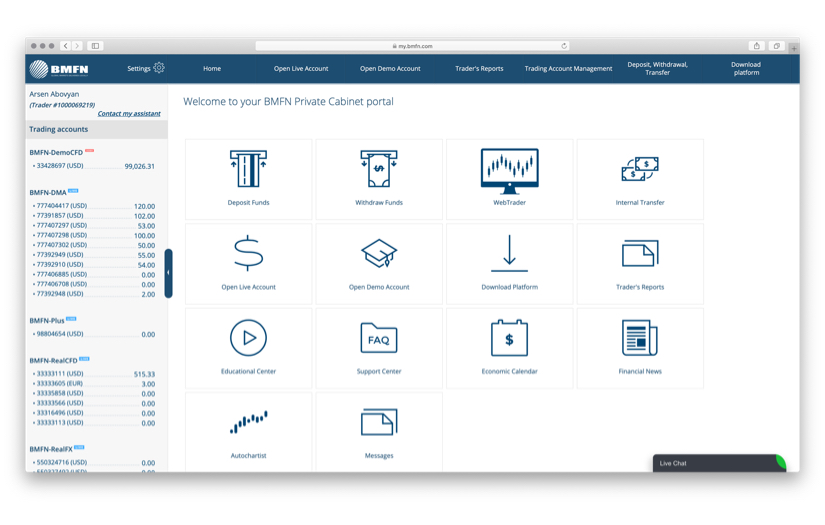Click the BMFN-RealFX group heading
The width and height of the screenshot is (825, 525).
click(x=51, y=449)
